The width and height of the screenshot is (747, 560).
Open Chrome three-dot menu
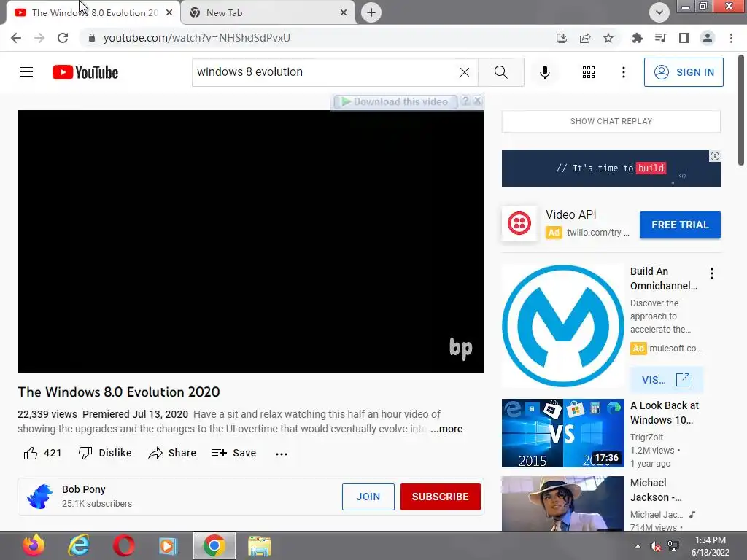(731, 38)
